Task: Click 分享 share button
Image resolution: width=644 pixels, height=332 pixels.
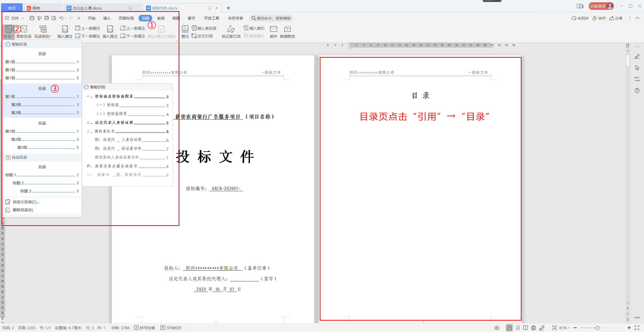Action: click(616, 18)
